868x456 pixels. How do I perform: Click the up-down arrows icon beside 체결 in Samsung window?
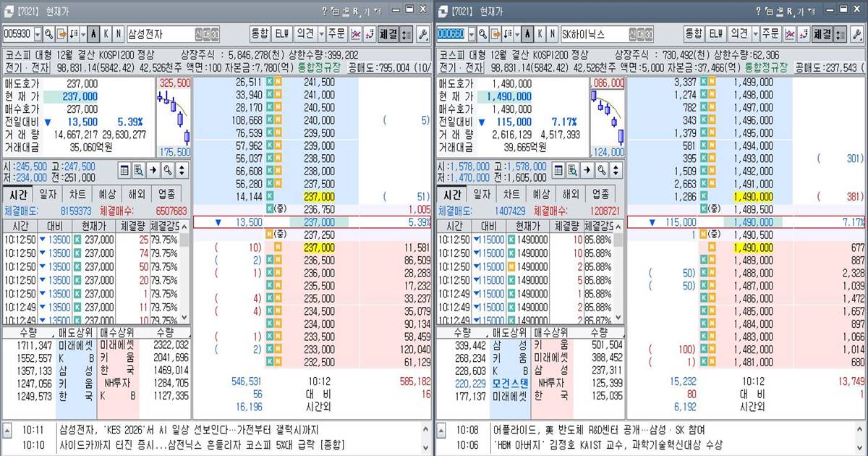pos(406,34)
